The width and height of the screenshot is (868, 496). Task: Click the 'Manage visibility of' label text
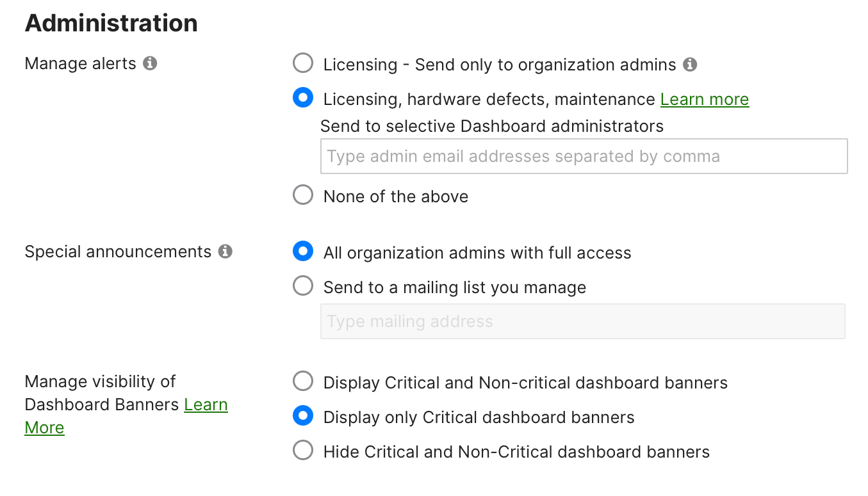click(x=100, y=381)
